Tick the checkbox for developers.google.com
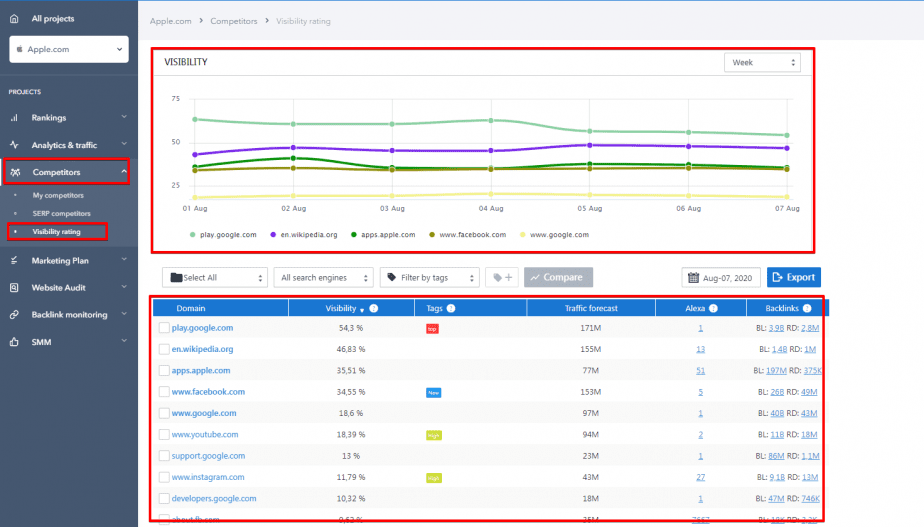 pyautogui.click(x=164, y=499)
